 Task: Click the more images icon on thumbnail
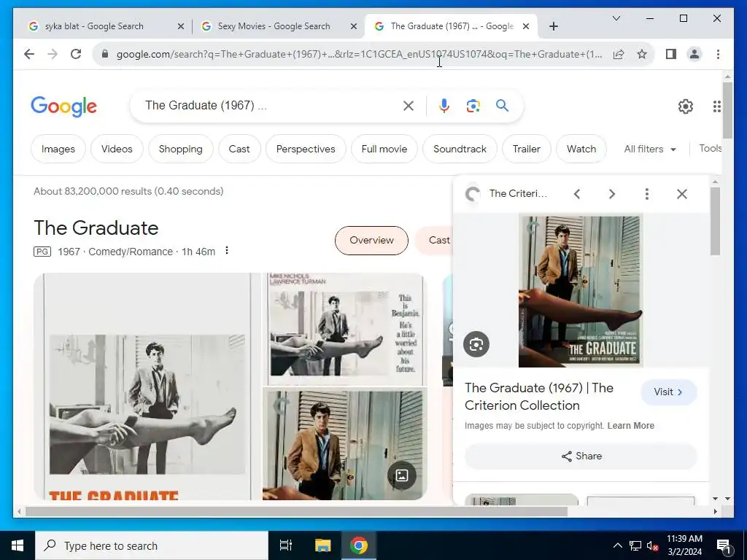(x=402, y=475)
